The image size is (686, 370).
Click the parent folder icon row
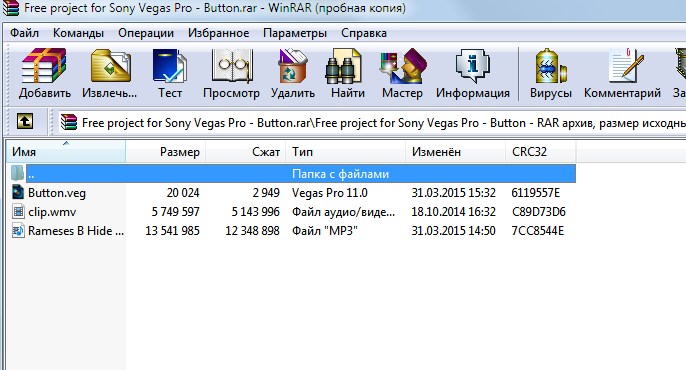(x=18, y=173)
